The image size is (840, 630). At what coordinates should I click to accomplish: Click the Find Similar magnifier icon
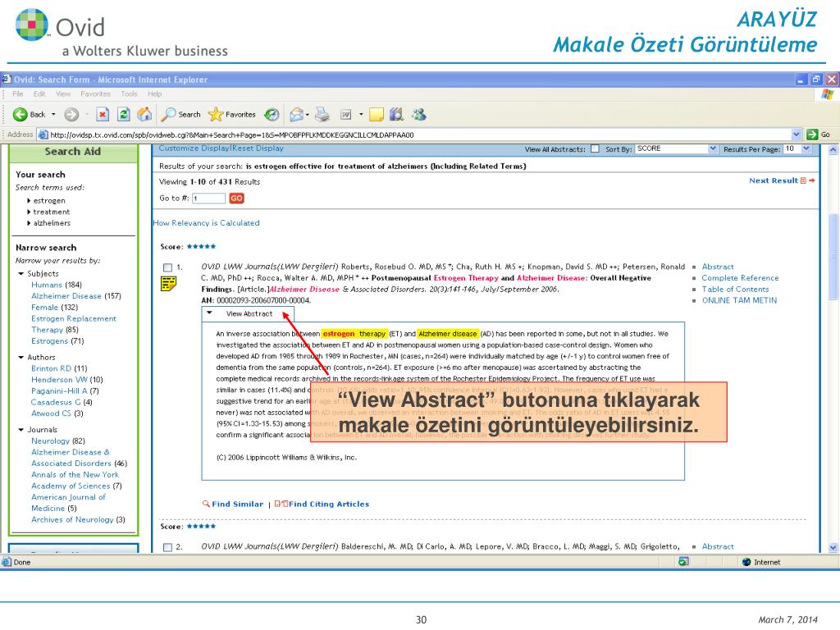[206, 504]
